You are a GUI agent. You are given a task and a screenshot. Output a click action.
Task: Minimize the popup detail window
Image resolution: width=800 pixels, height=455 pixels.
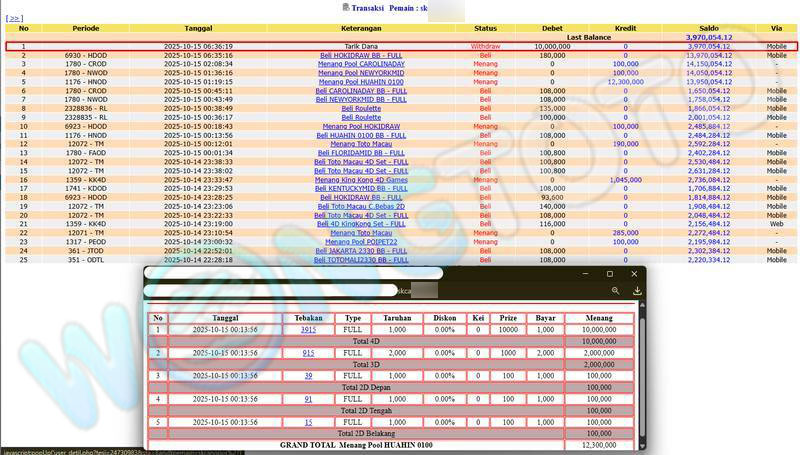pos(586,273)
